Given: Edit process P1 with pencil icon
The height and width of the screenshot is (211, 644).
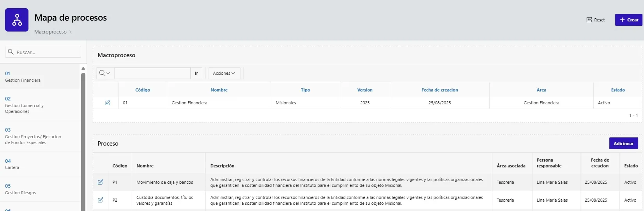Looking at the screenshot, I should tap(101, 182).
